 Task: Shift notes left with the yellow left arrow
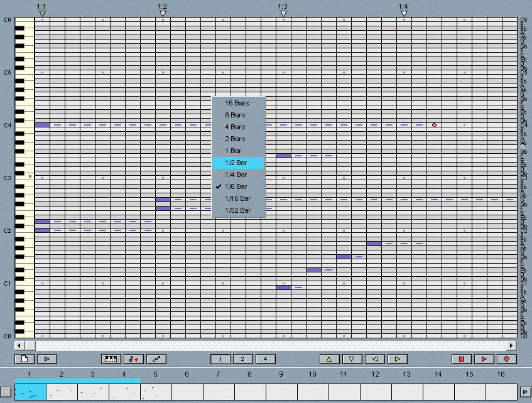tap(375, 358)
